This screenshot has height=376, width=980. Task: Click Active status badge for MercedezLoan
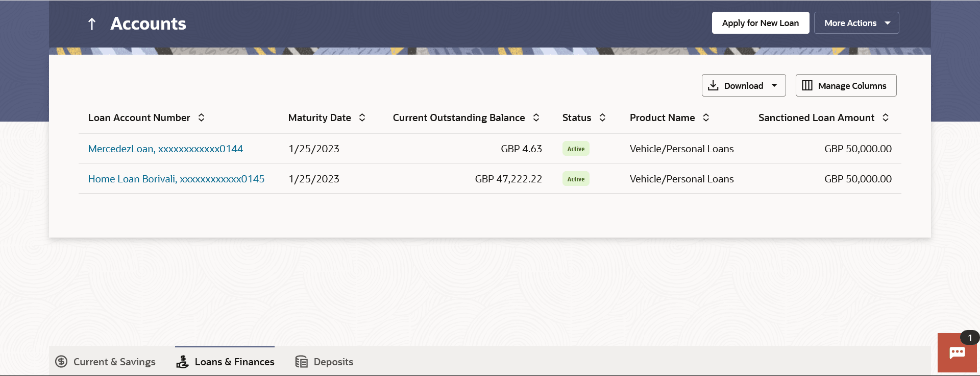(576, 149)
